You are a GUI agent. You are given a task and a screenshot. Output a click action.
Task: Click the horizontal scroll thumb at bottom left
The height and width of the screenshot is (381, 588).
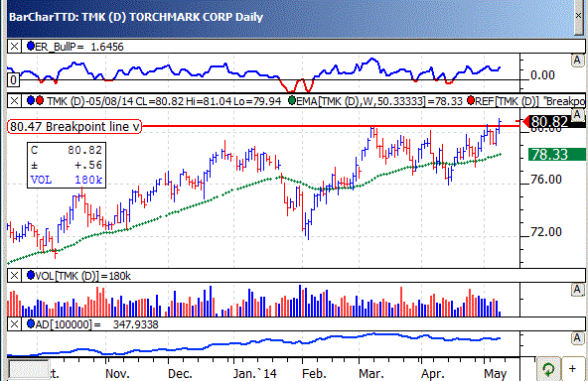(29, 370)
